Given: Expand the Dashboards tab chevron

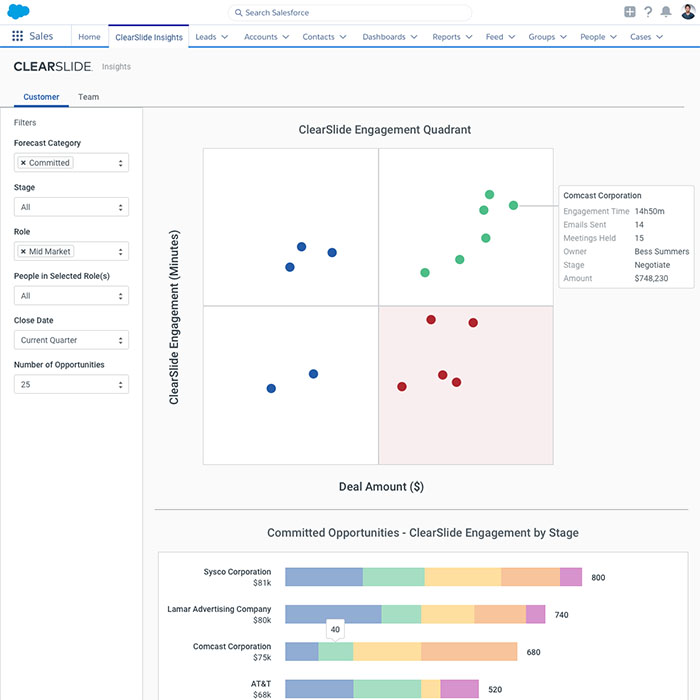Looking at the screenshot, I should (413, 37).
